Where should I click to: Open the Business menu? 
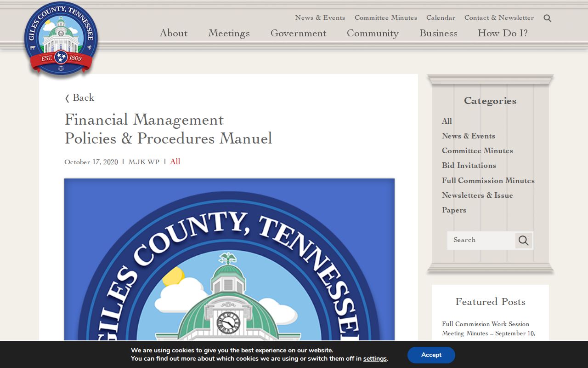pyautogui.click(x=438, y=33)
